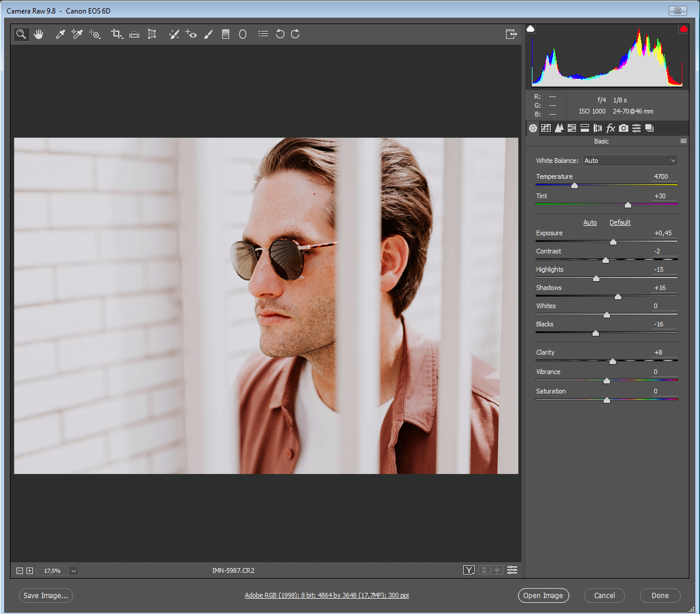The image size is (700, 614).
Task: Select the Adjustment Brush tool
Action: [208, 34]
